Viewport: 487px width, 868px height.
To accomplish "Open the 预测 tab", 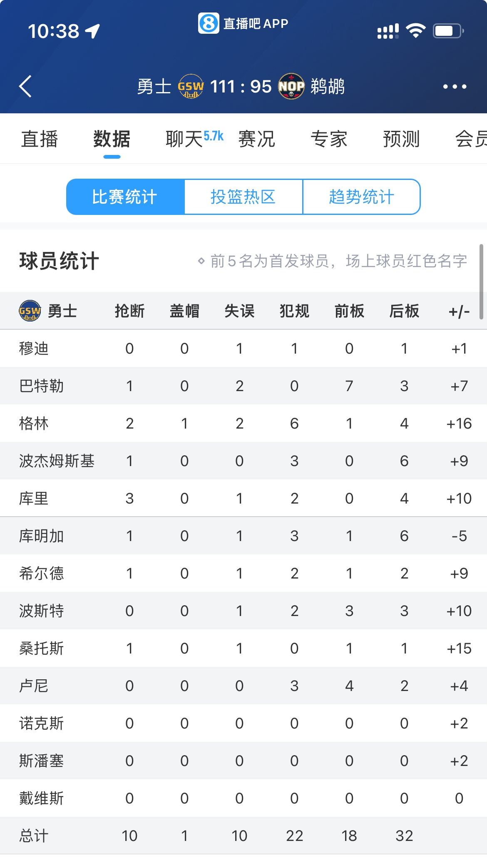I will point(401,139).
